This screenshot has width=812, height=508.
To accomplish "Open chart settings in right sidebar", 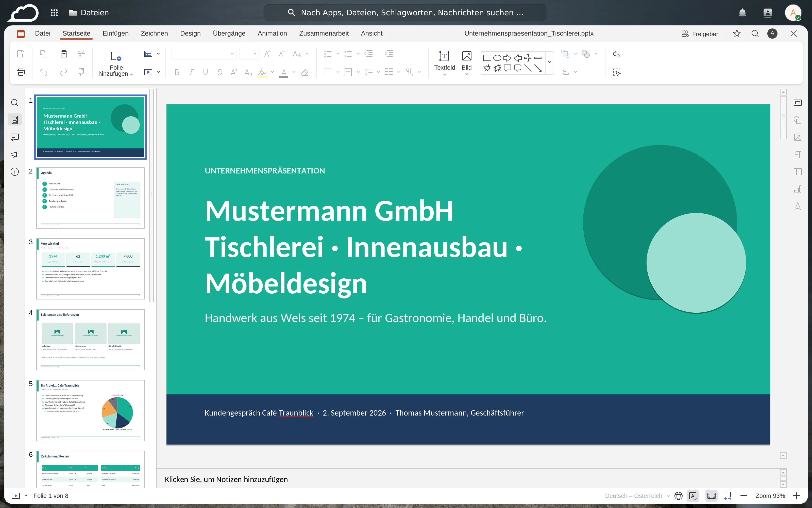I will tap(798, 189).
